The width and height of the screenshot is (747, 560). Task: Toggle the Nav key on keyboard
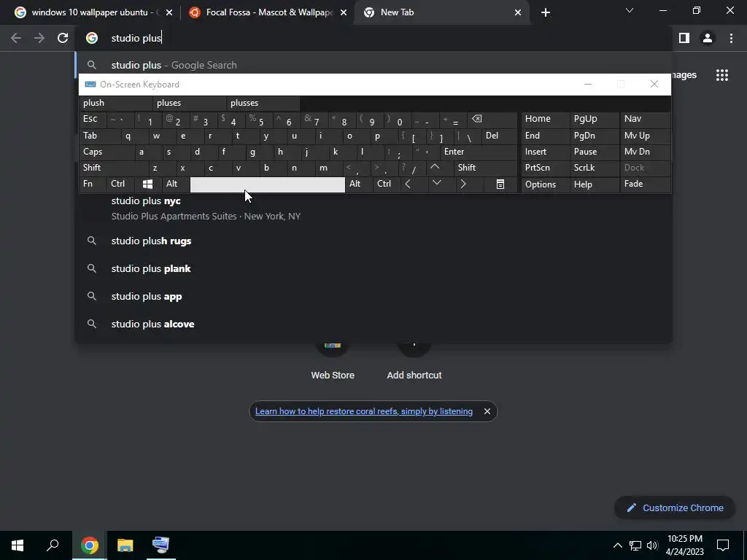645,119
